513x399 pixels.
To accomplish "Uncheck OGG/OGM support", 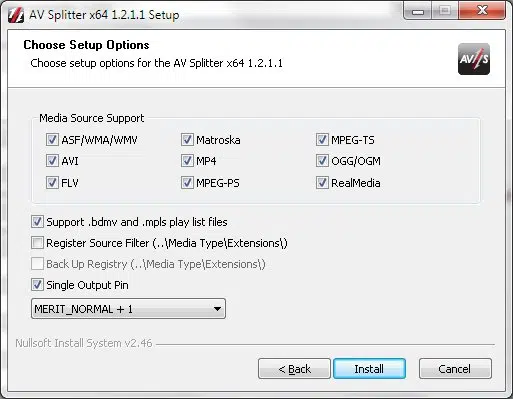I will (322, 161).
